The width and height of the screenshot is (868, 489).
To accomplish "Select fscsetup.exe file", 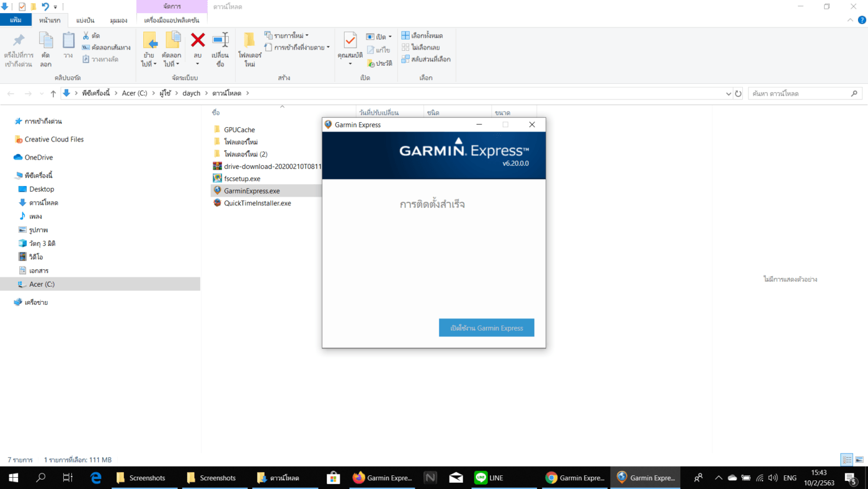I will 242,179.
